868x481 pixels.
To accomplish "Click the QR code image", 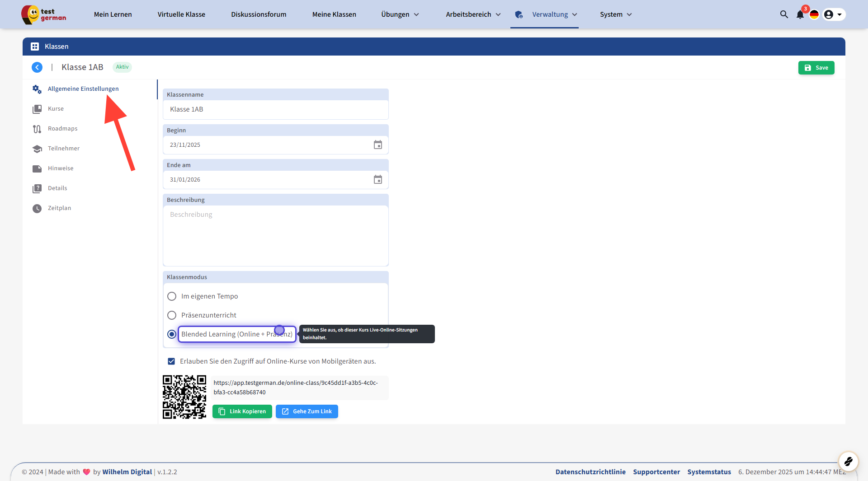I will pos(184,397).
